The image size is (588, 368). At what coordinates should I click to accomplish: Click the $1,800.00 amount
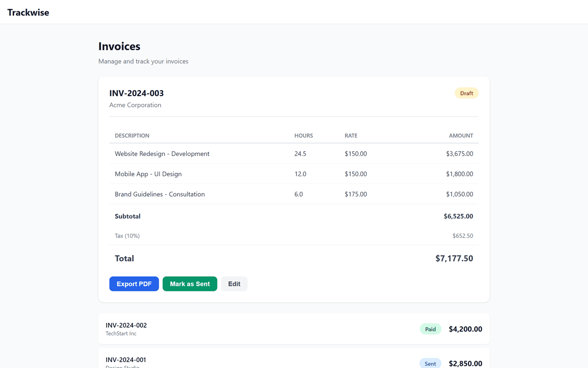(x=460, y=174)
